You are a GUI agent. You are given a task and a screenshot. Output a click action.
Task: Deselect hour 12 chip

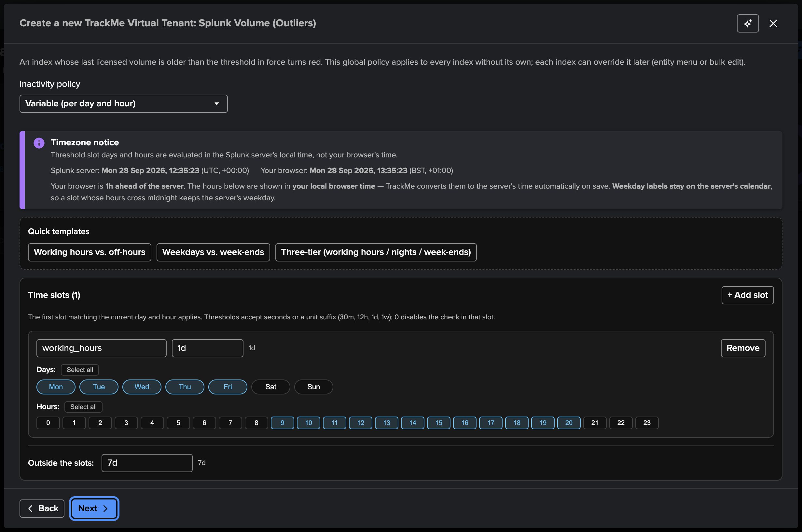pos(361,423)
